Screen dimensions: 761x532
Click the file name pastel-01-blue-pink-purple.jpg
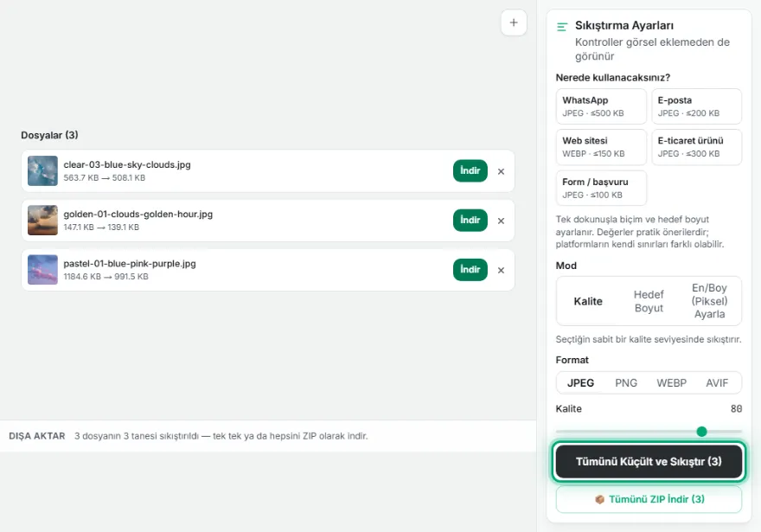(x=130, y=264)
